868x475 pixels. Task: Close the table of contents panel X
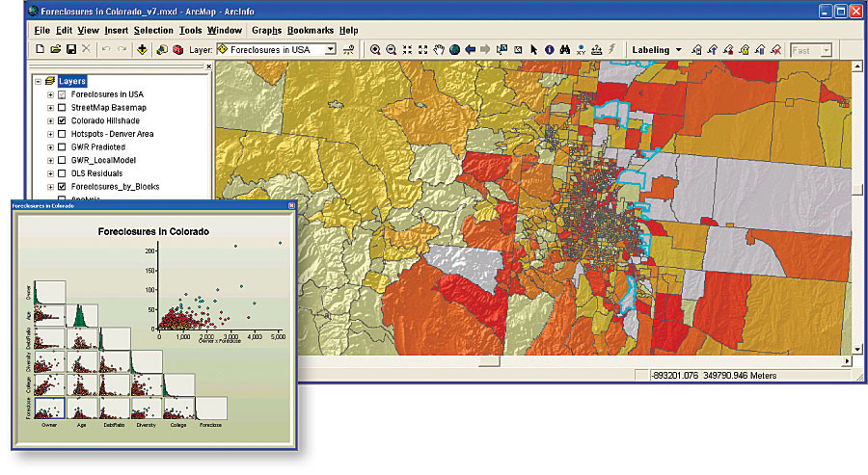tap(208, 66)
